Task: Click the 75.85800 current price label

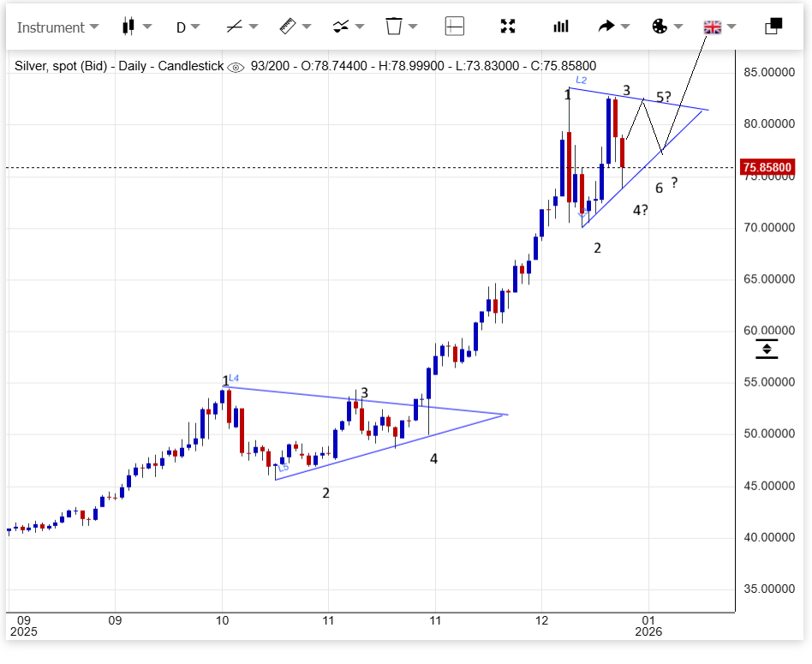Action: (767, 167)
